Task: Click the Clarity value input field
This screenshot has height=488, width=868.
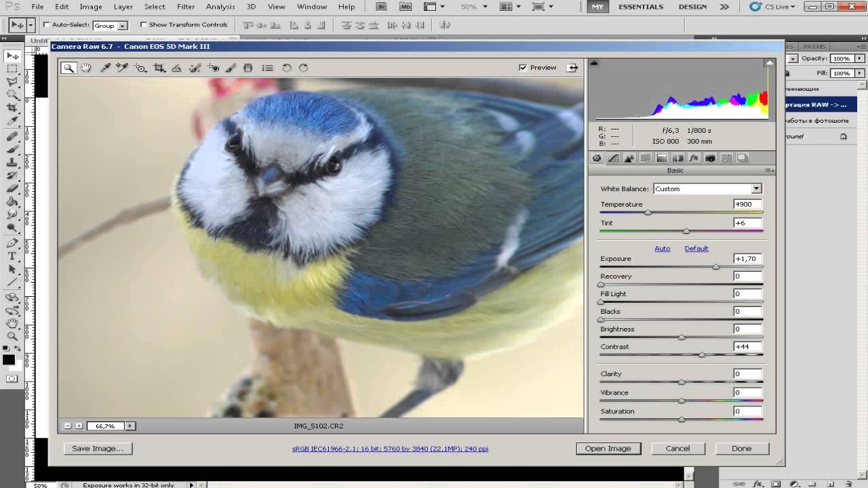Action: point(747,373)
